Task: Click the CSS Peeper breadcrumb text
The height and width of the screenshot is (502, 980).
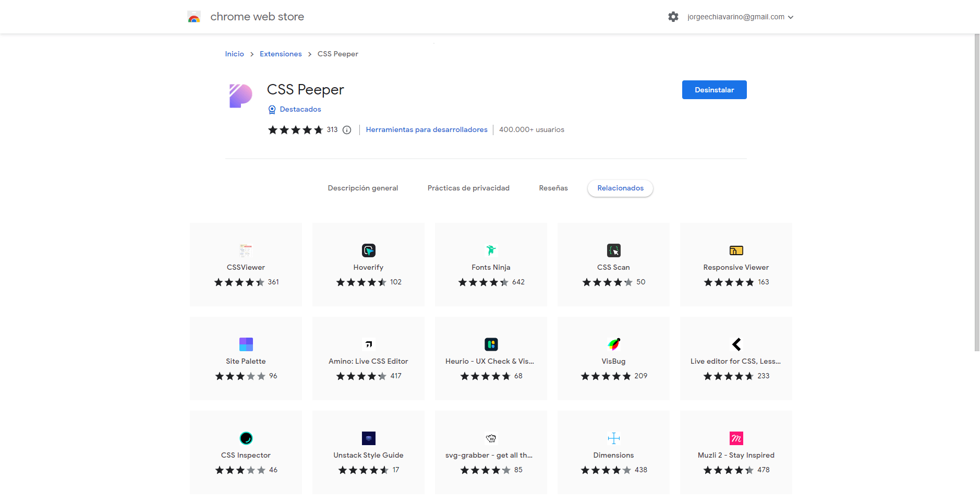Action: (x=338, y=54)
